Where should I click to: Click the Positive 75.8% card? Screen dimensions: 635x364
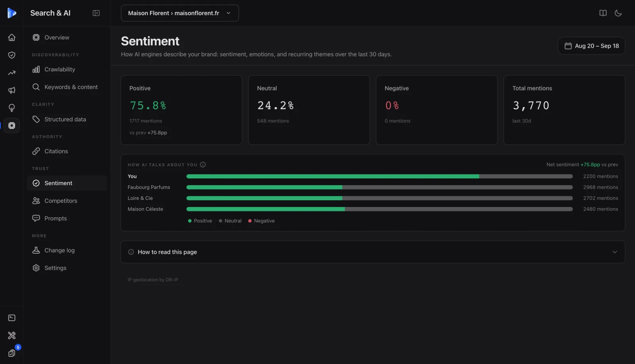181,110
